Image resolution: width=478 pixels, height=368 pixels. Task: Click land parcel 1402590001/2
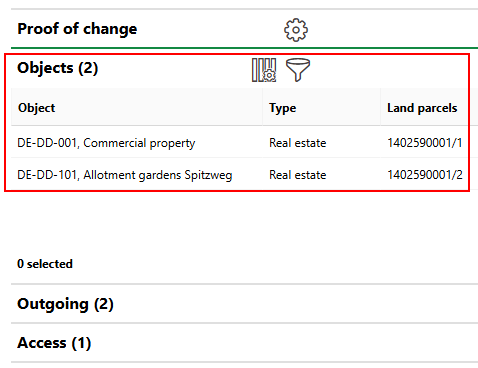click(425, 175)
